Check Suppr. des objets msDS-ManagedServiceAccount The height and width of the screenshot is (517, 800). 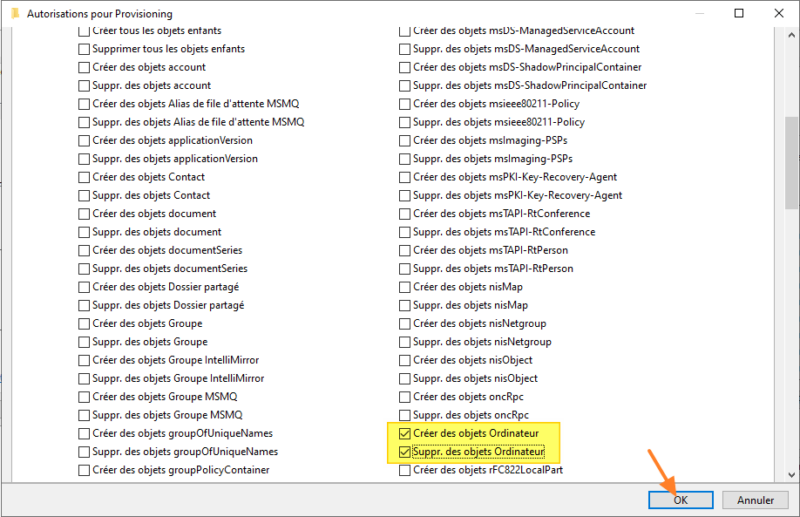(x=405, y=49)
